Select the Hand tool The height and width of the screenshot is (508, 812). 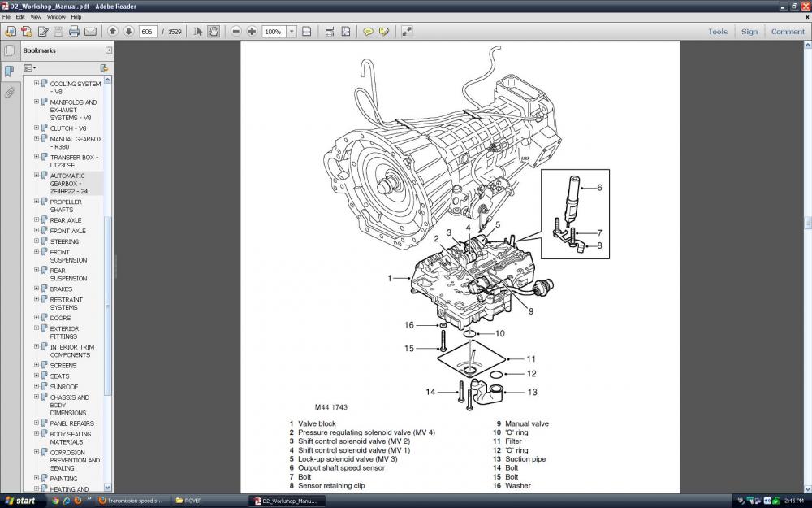point(212,31)
